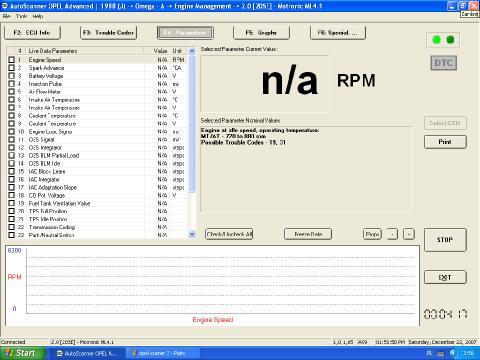The image size is (480, 360).
Task: Switch to AutoScanner OPEL taskbar item
Action: [x=87, y=353]
